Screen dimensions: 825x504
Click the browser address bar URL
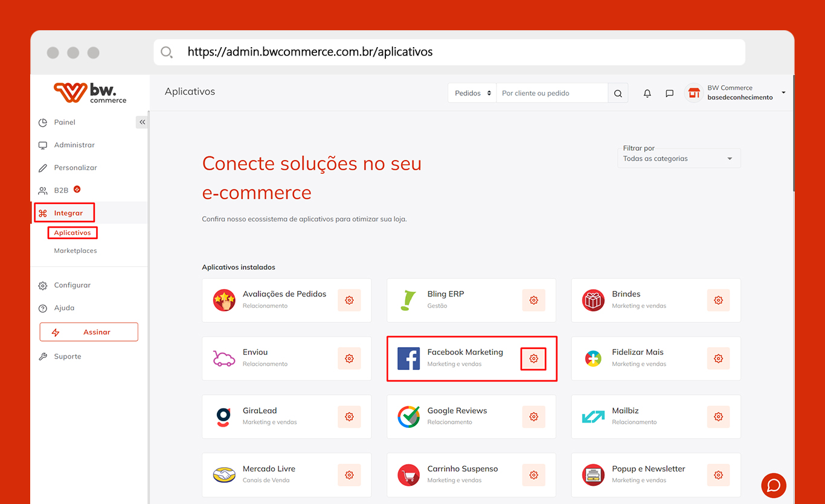310,52
